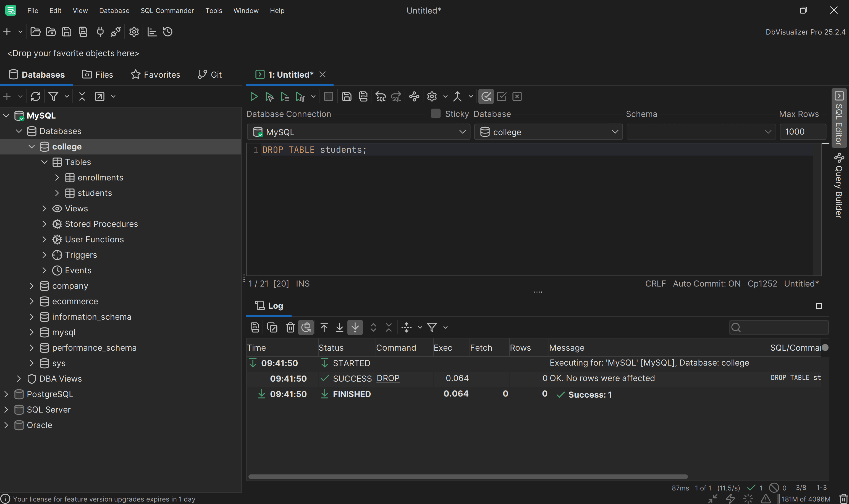
Task: Click the Connect all plug icon
Action: coord(100,32)
